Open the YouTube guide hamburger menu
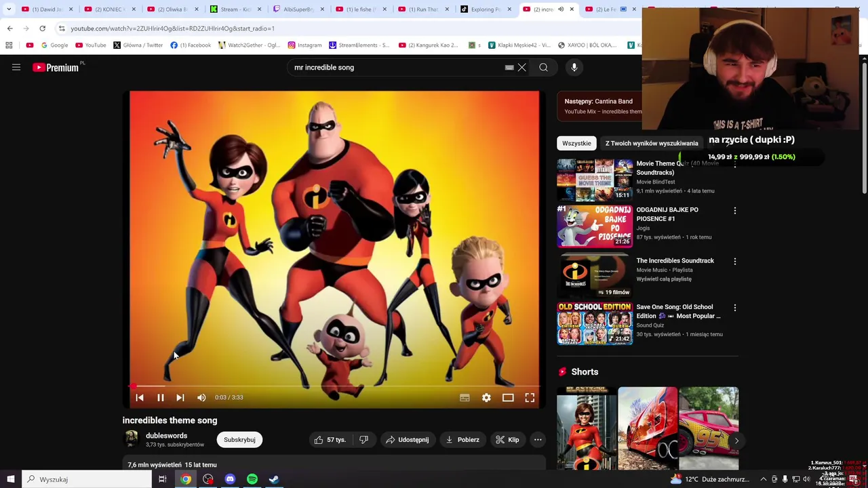This screenshot has height=488, width=868. [16, 67]
